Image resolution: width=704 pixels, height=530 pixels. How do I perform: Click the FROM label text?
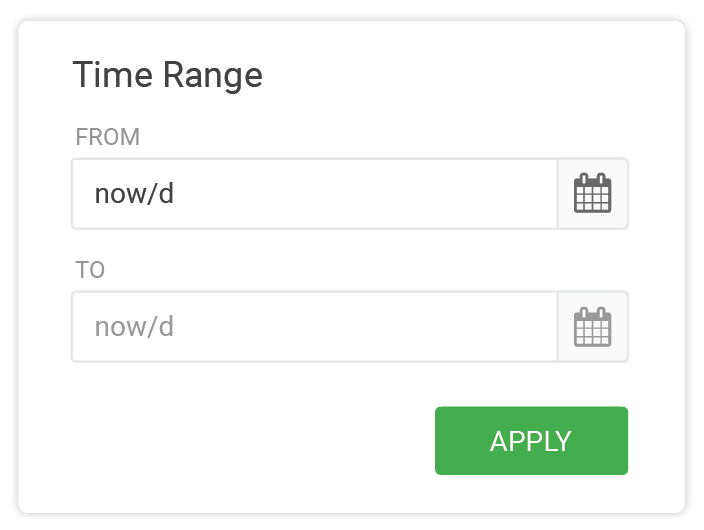108,137
